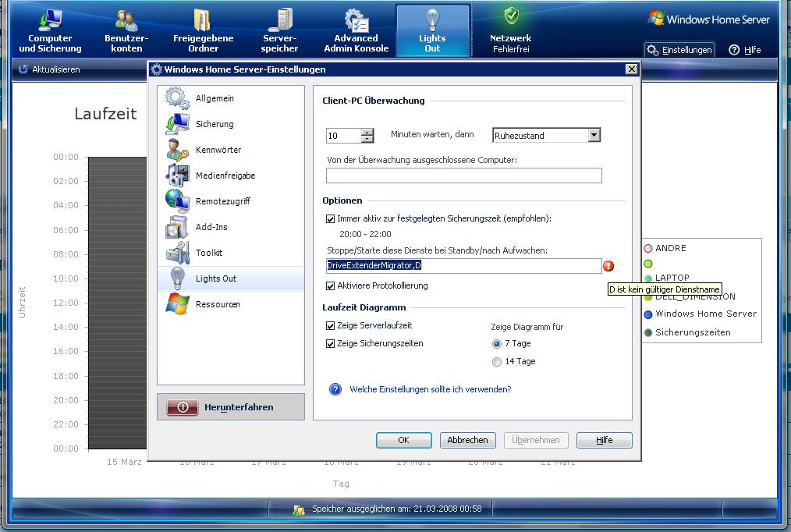Click Windows Home Server legend blue marker

point(648,314)
